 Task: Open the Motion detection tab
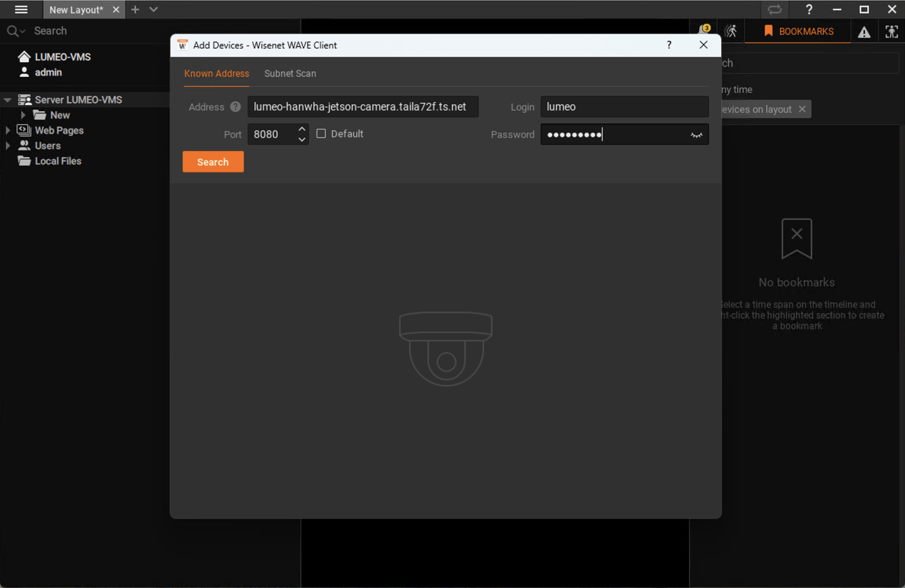pos(731,31)
